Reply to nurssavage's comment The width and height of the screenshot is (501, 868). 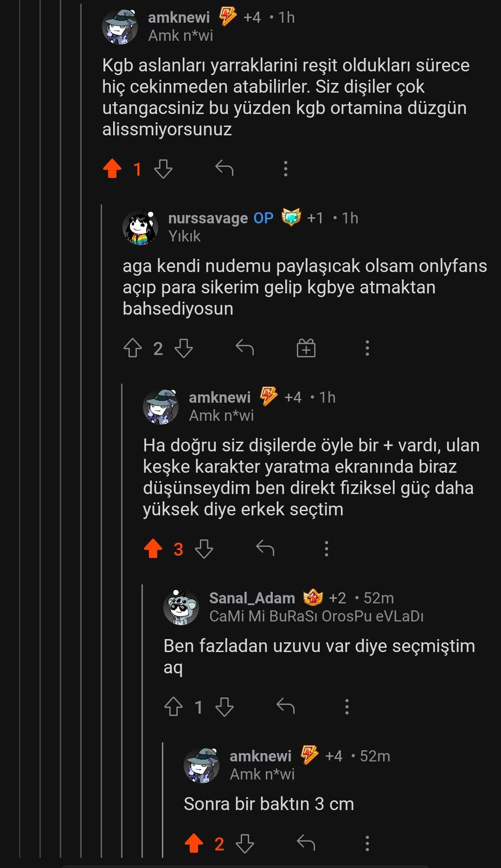point(245,348)
